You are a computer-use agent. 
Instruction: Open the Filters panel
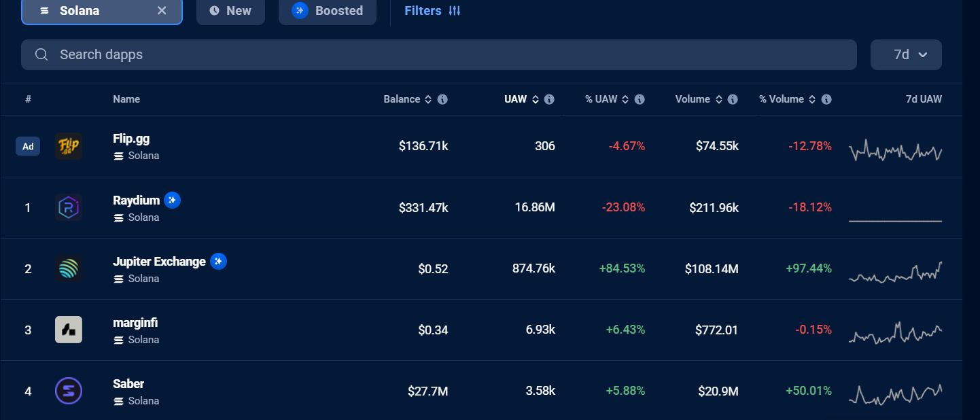(432, 10)
